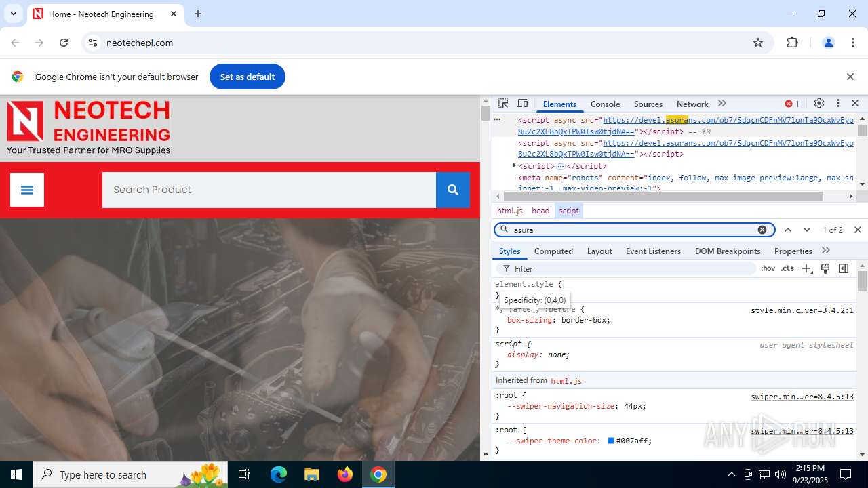Open the Sources panel

pyautogui.click(x=648, y=104)
